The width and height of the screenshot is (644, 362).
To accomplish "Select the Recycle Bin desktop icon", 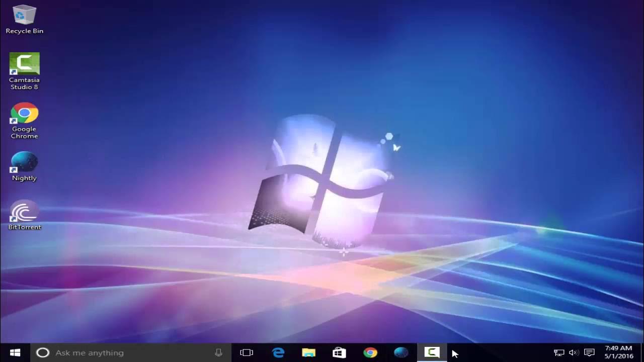I will [x=24, y=20].
